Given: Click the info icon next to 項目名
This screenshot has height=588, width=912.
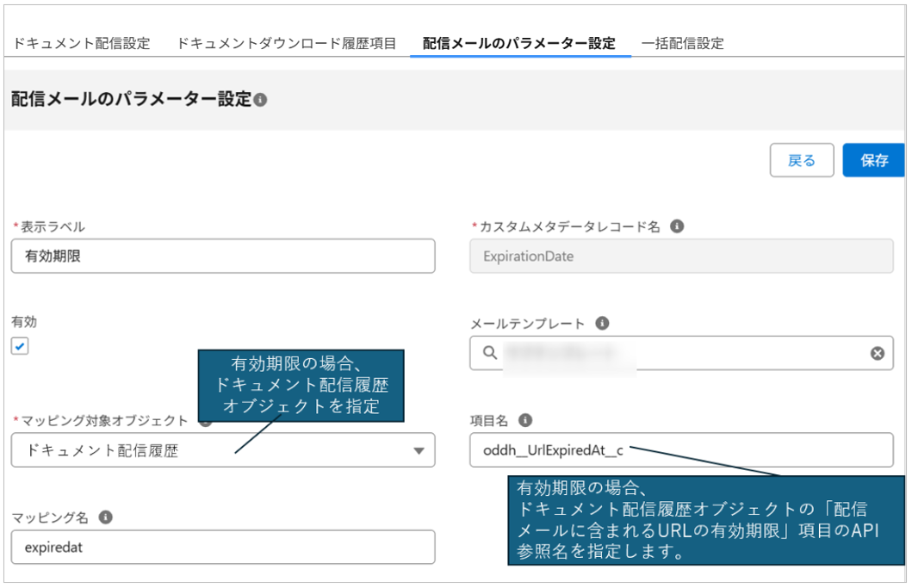Looking at the screenshot, I should click(525, 420).
